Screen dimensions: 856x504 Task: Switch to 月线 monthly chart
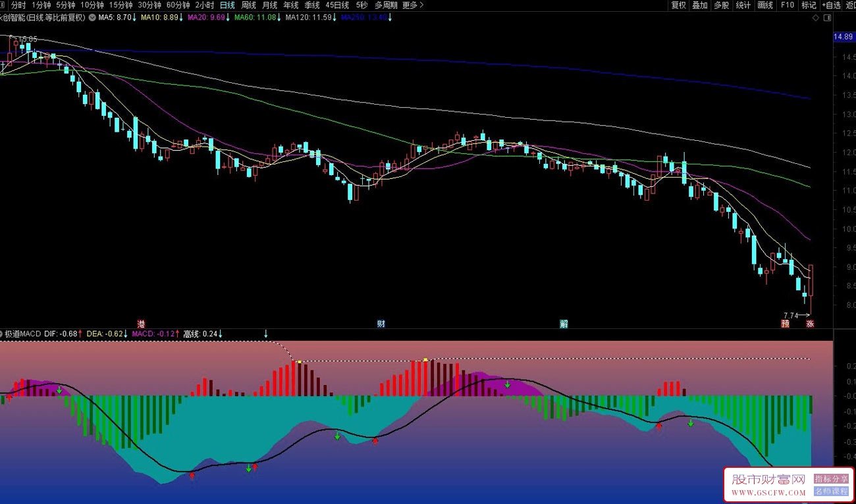270,5
